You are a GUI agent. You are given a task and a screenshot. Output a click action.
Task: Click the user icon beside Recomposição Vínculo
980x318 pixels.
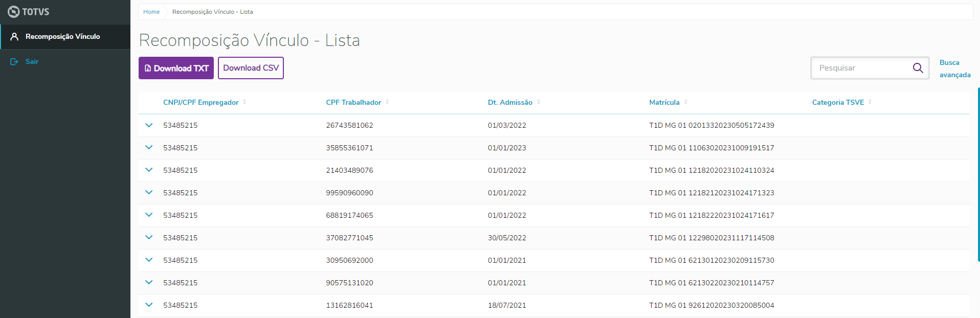pos(14,37)
